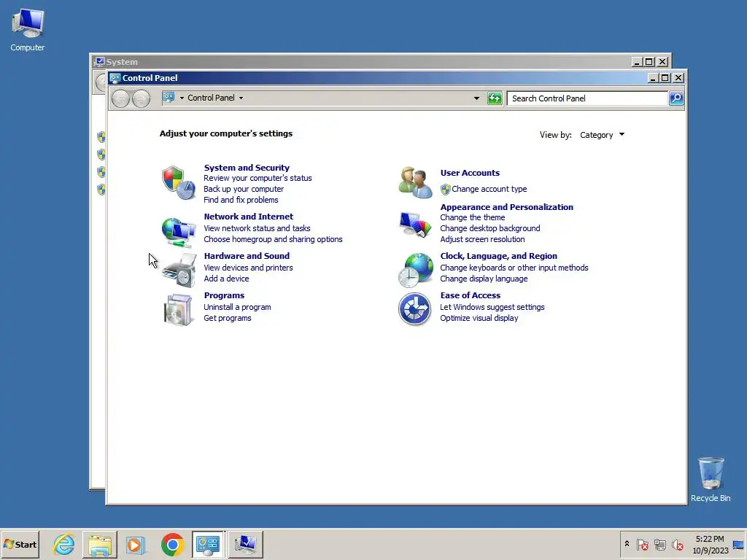The height and width of the screenshot is (560, 747).
Task: Click the Programs software box icon
Action: 178,310
